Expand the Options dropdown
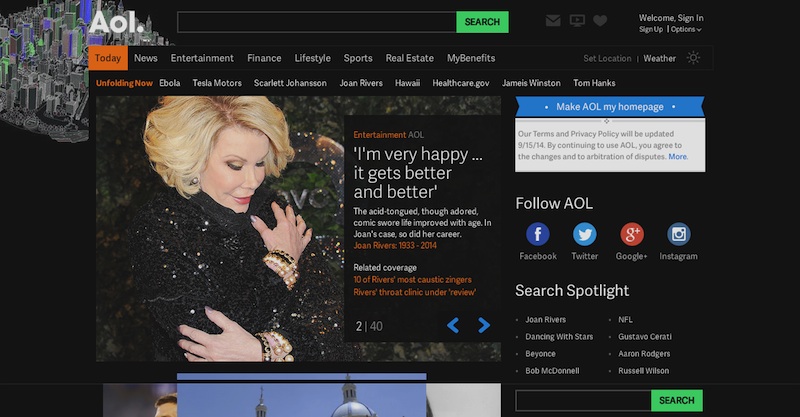This screenshot has height=417, width=800. point(686,30)
